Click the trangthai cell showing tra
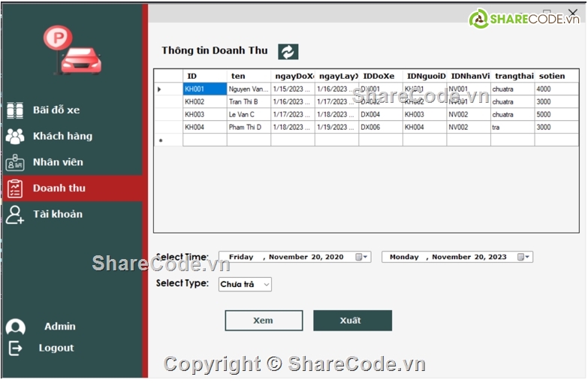Screen dimensions: 588x383 (x=512, y=128)
